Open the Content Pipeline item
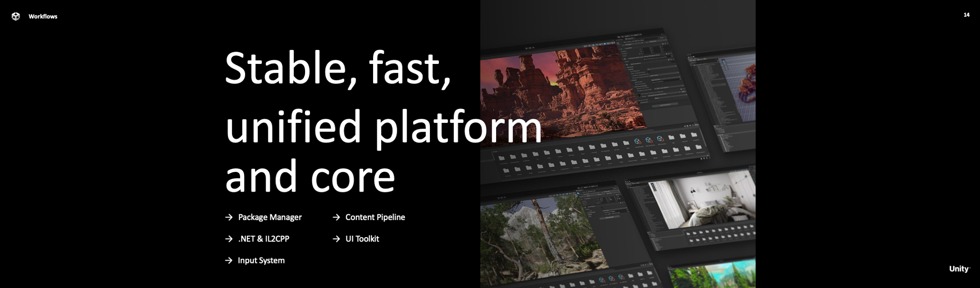 click(x=375, y=217)
